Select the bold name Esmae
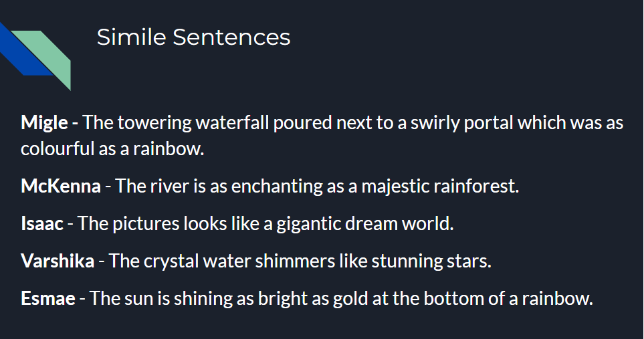Screen dimensions: 644x339 point(48,298)
